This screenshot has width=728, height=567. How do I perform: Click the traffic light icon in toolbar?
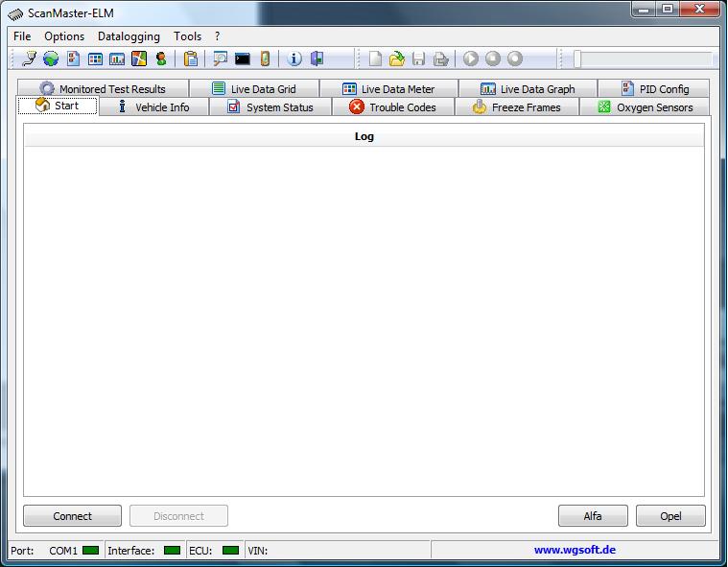[161, 59]
